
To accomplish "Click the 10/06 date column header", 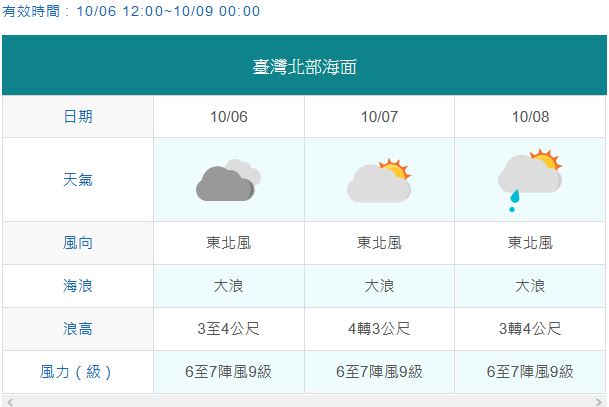I will [229, 117].
